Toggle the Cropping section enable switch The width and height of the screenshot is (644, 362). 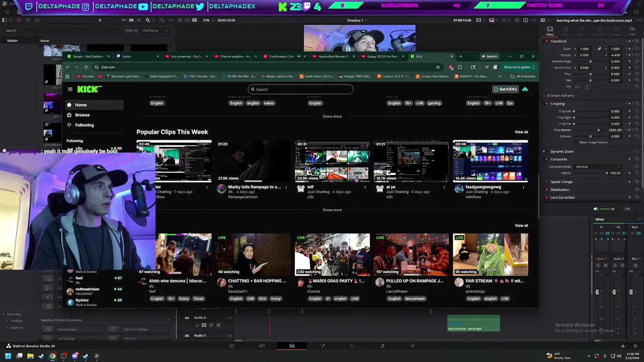click(x=546, y=104)
